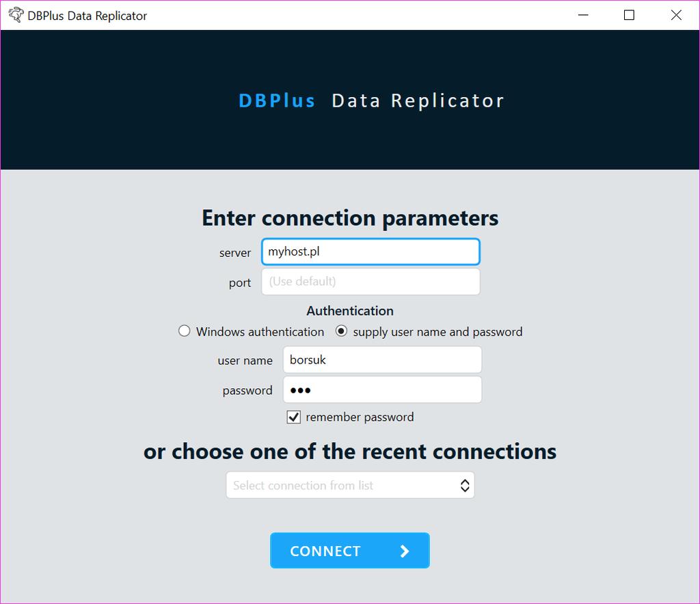Click the 'or choose one of the recent connections' heading
Viewport: 700px width, 604px height.
coord(350,452)
